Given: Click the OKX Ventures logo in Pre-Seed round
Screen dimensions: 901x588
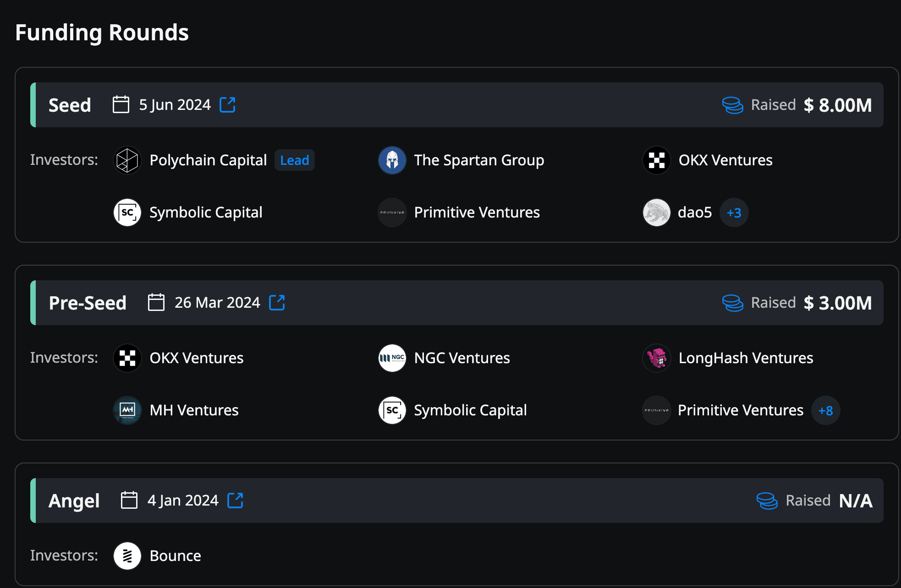Looking at the screenshot, I should tap(127, 358).
